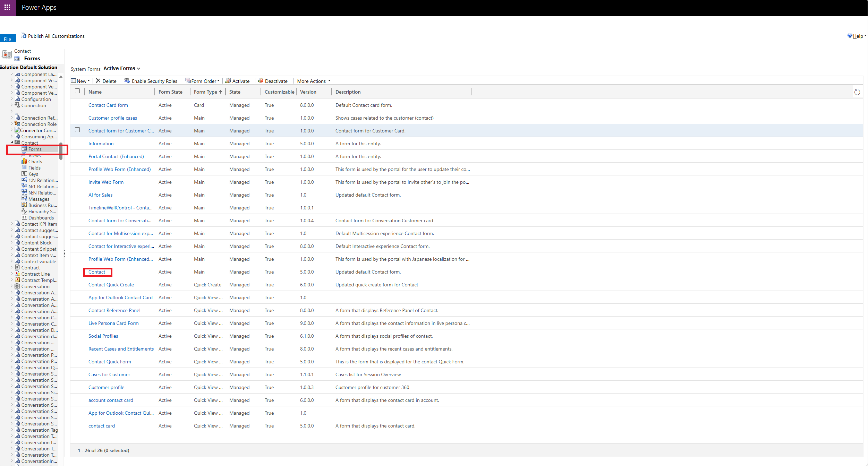Open the Information main form link
The image size is (868, 466).
pyautogui.click(x=101, y=144)
